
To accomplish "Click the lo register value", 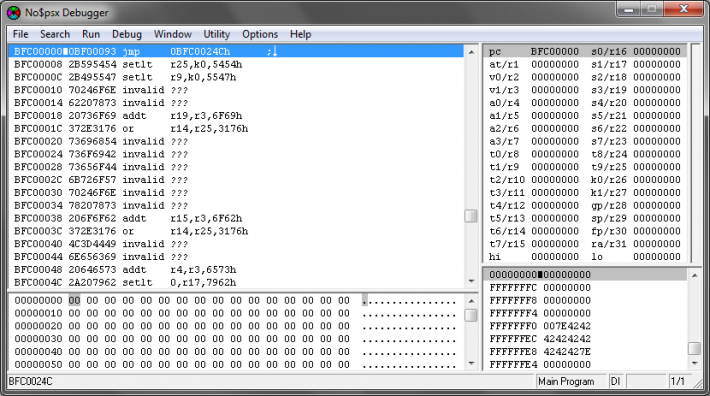I will tap(657, 257).
